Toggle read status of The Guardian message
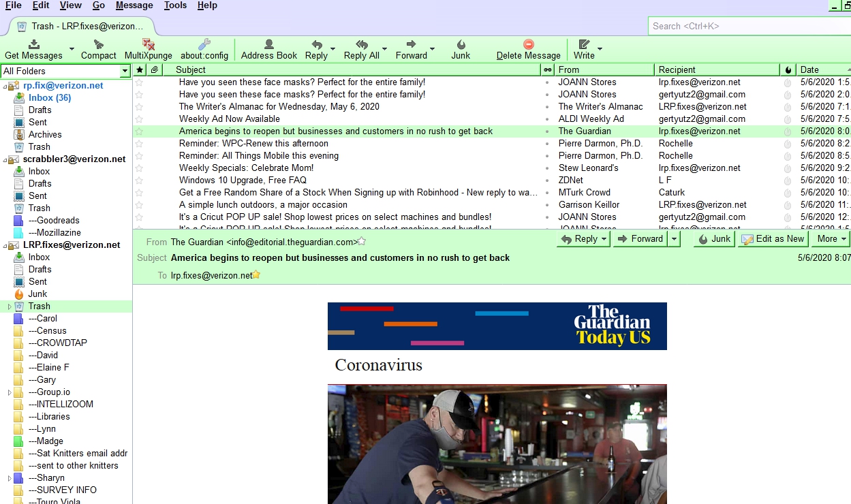The height and width of the screenshot is (504, 851). 547,131
